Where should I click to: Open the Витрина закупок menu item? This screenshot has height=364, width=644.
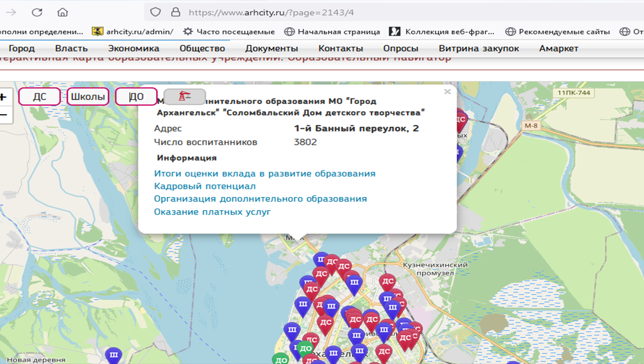(x=479, y=49)
